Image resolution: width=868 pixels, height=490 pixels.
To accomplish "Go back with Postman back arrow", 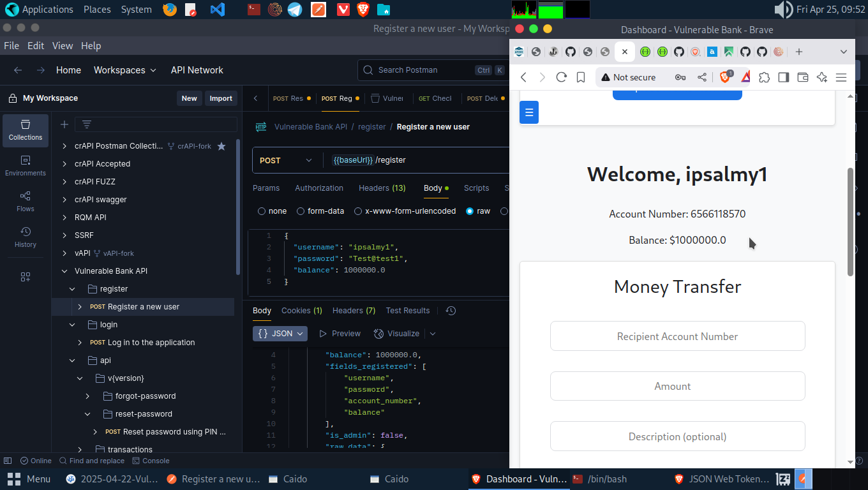I will coord(18,70).
